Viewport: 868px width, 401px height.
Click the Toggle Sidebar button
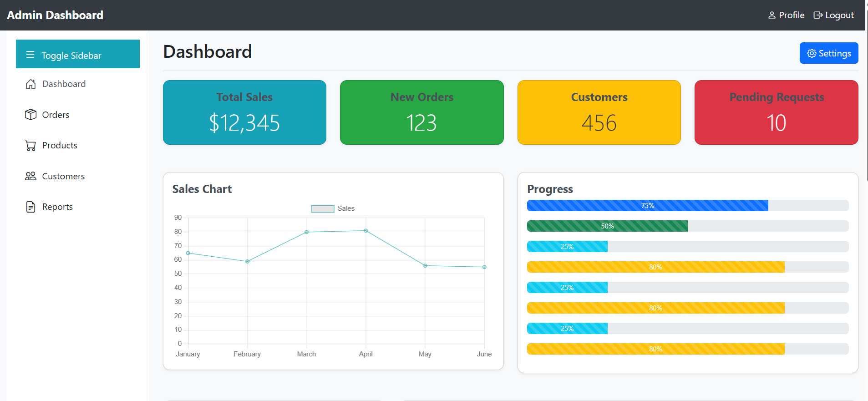tap(78, 54)
